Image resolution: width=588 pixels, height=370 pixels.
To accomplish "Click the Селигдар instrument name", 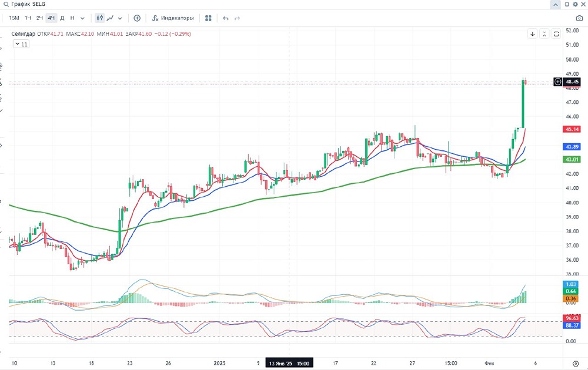I will pyautogui.click(x=24, y=33).
